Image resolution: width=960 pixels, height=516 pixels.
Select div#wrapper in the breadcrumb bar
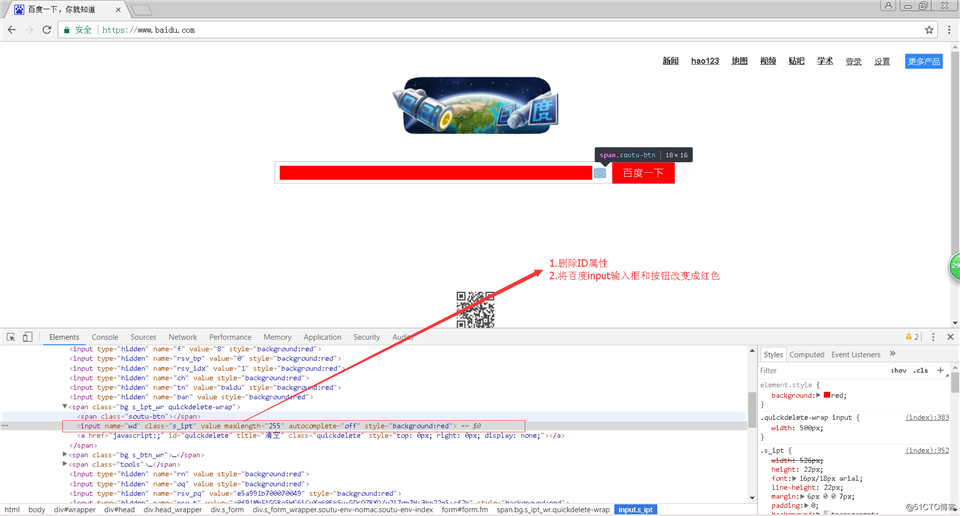click(75, 509)
